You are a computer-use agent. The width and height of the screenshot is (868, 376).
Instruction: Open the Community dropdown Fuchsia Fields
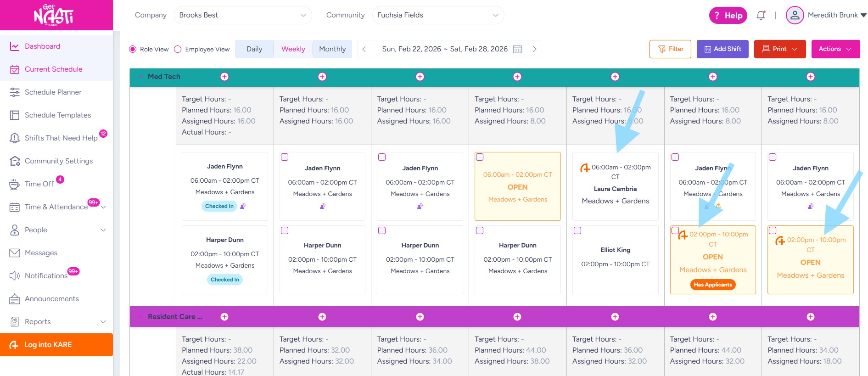click(x=437, y=15)
